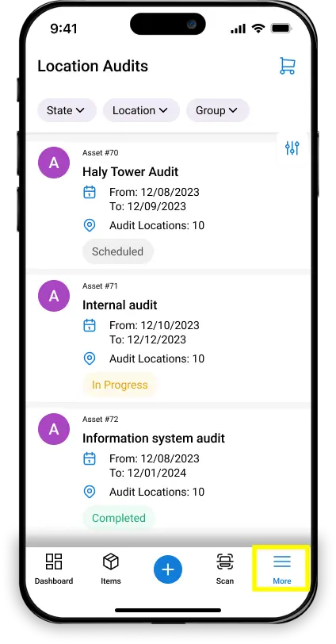This screenshot has height=644, width=336.
Task: Click the Asset #71 label
Action: pyautogui.click(x=100, y=286)
